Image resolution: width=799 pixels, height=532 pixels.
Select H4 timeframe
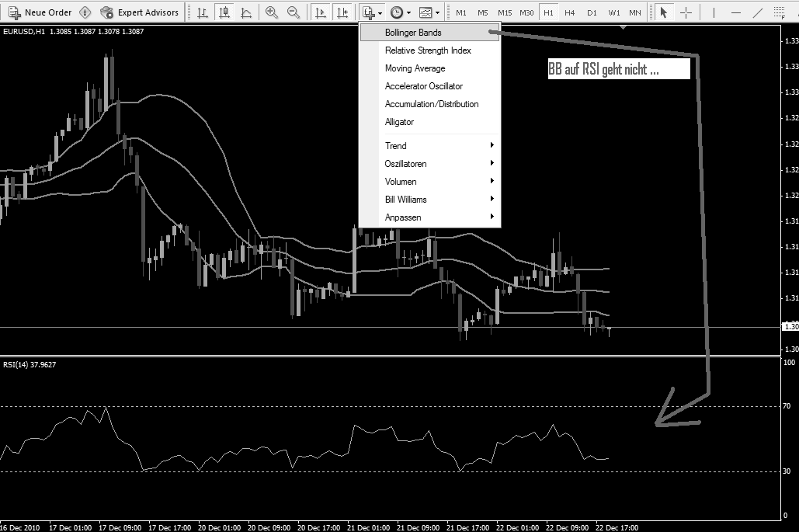(570, 12)
